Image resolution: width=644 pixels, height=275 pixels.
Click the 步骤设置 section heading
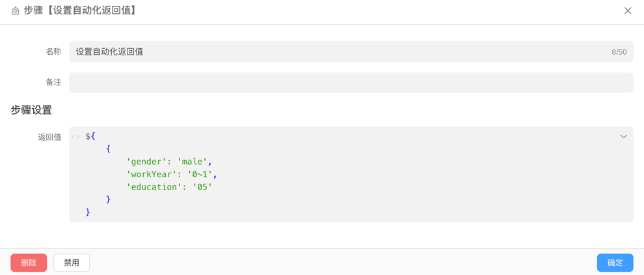(31, 110)
